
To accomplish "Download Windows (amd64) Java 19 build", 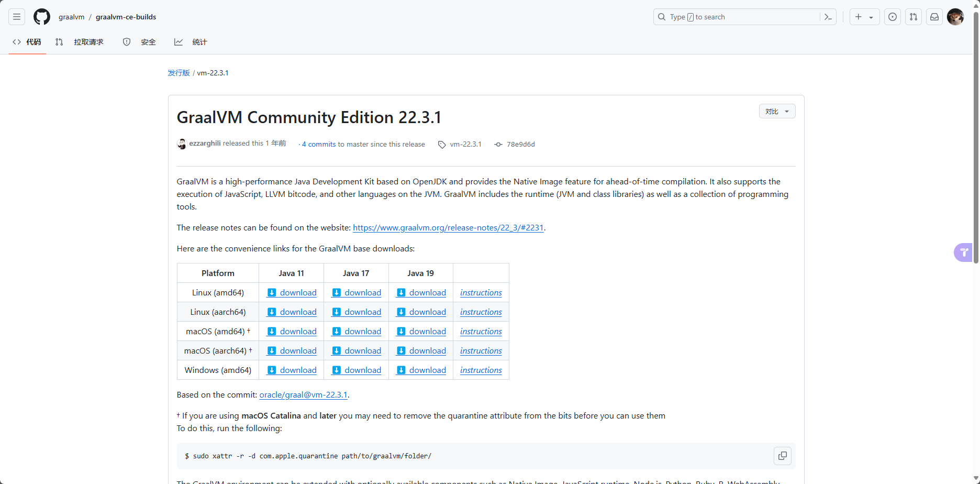I will tap(421, 370).
